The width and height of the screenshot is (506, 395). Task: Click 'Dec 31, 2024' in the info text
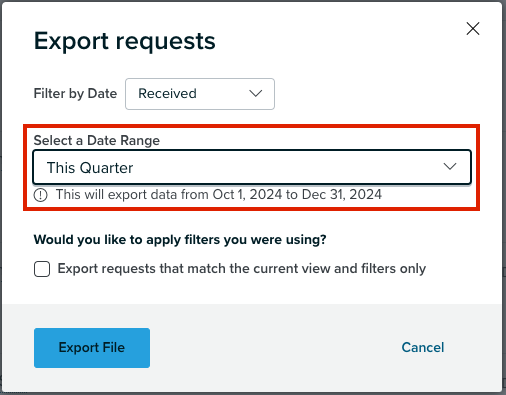(342, 195)
